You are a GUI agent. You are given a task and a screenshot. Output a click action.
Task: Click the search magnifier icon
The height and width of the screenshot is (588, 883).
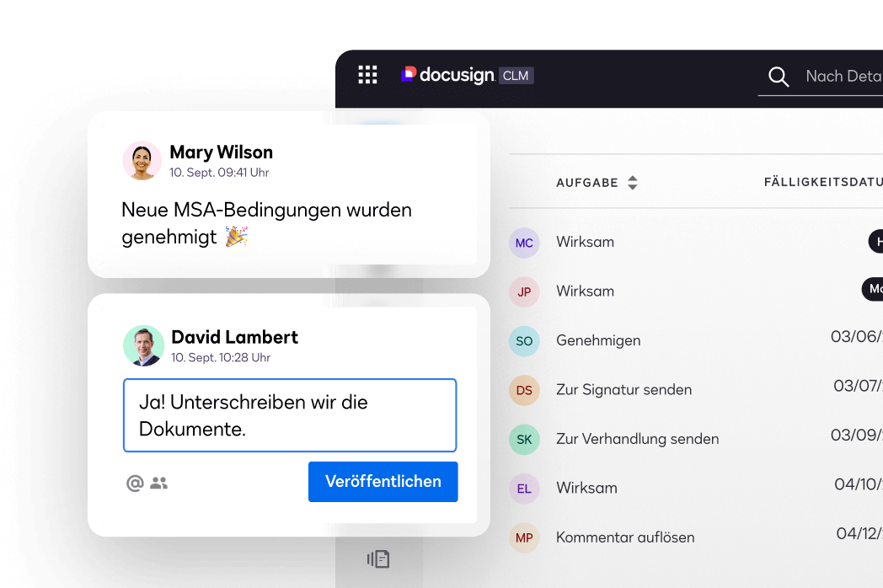[x=779, y=77]
